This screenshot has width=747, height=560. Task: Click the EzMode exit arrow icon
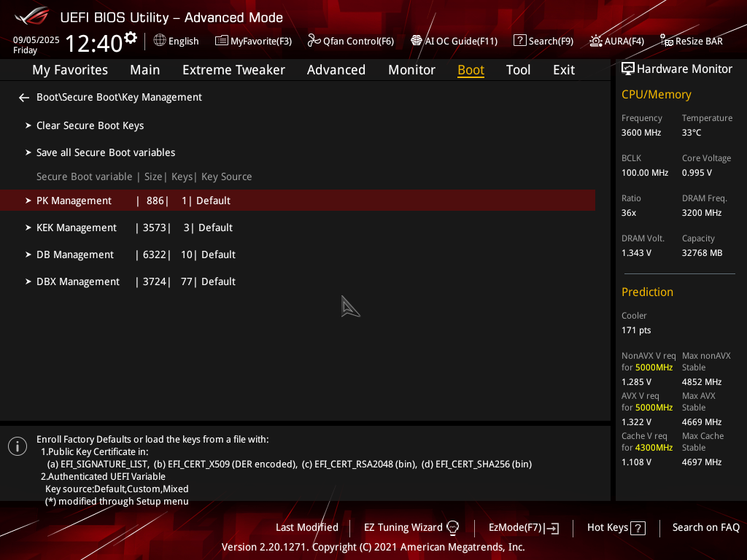[x=552, y=528]
